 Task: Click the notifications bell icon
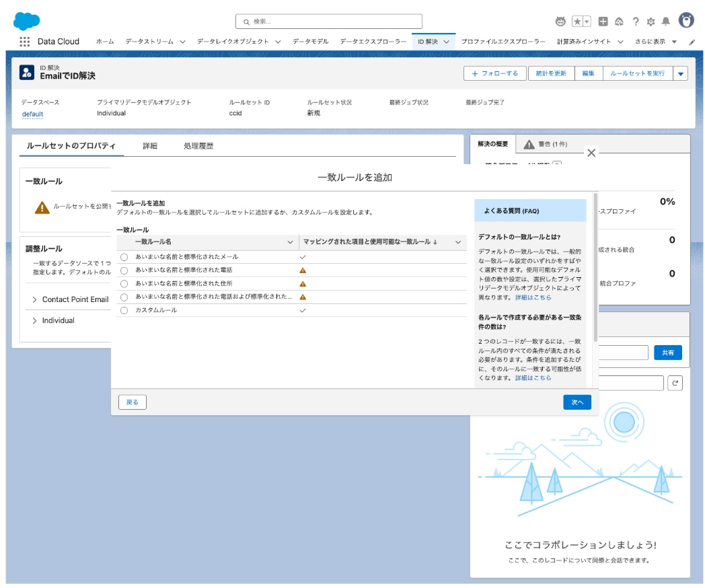pos(665,22)
